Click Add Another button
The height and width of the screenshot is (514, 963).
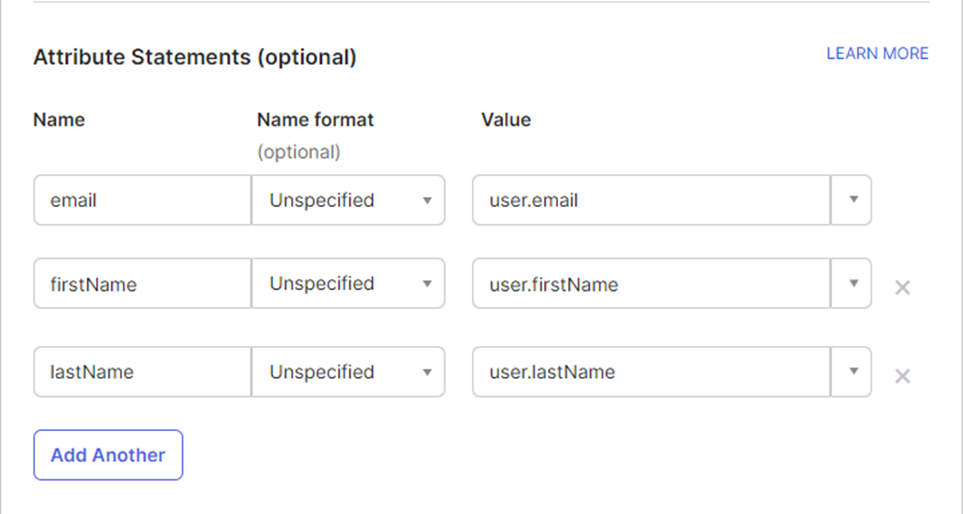tap(108, 455)
